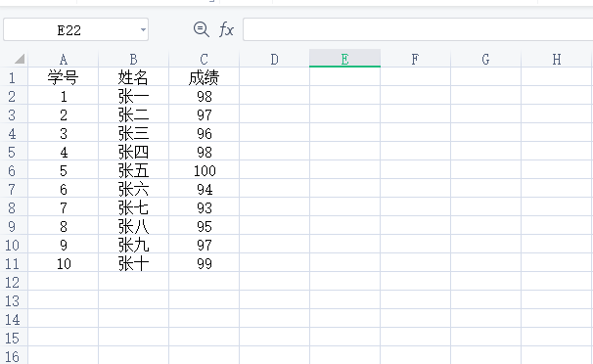Open the fx insert function button
Viewport: 593px width, 364px height.
[226, 29]
